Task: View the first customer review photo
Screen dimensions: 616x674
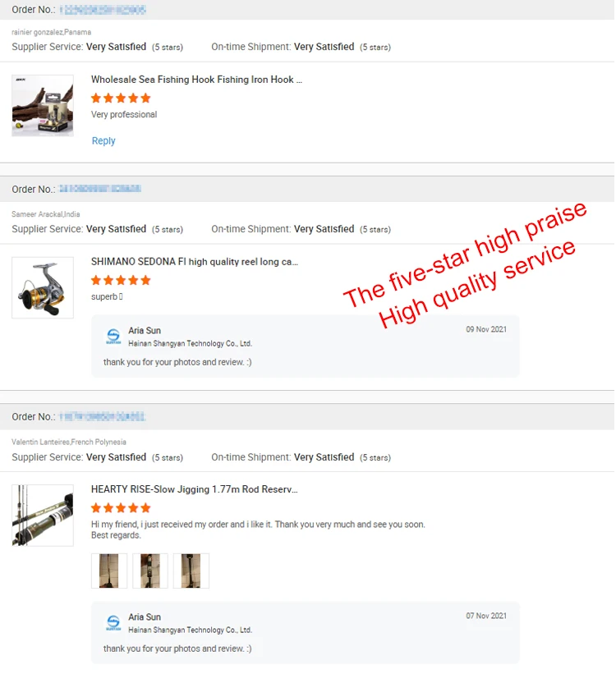Action: (x=109, y=571)
